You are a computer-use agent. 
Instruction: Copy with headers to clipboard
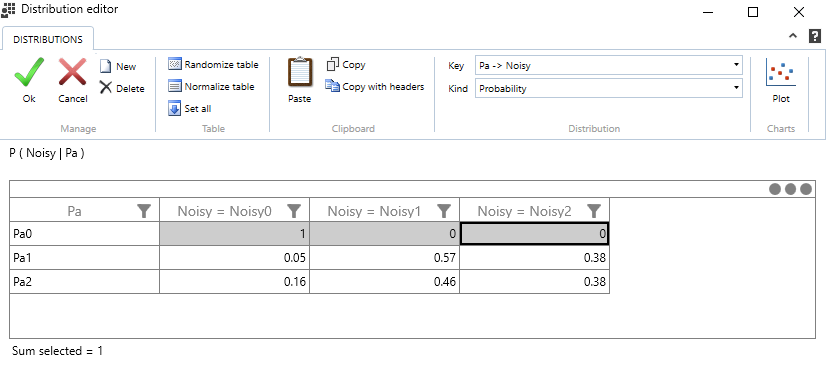point(375,86)
